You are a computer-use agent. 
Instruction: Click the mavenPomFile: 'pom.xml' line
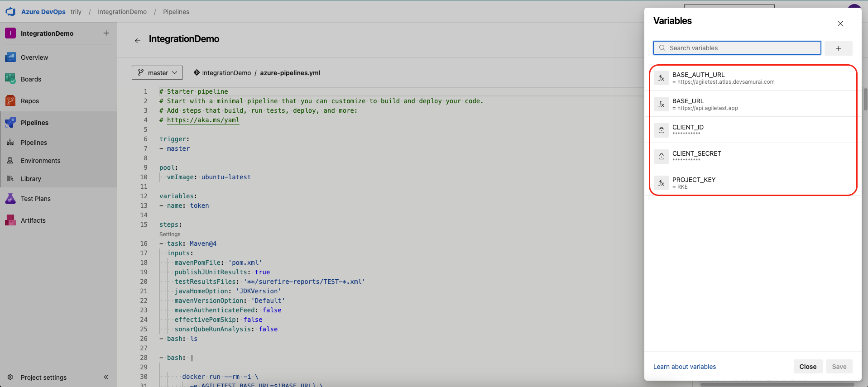click(x=218, y=263)
